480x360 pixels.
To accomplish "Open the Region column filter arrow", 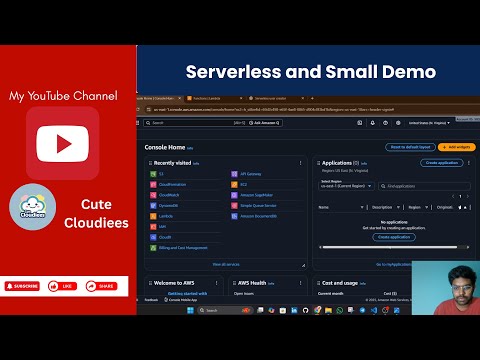I will [x=426, y=207].
